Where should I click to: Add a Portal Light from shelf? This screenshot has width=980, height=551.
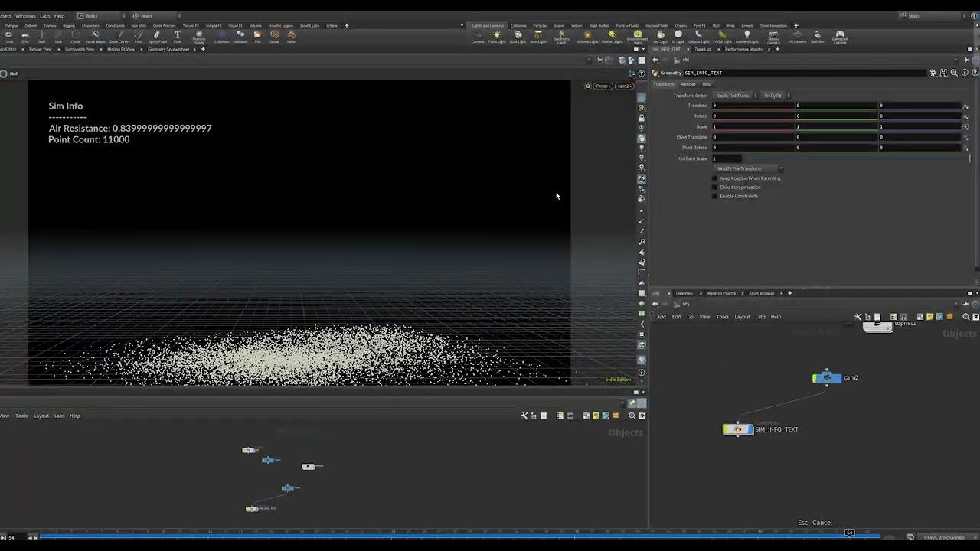click(723, 36)
